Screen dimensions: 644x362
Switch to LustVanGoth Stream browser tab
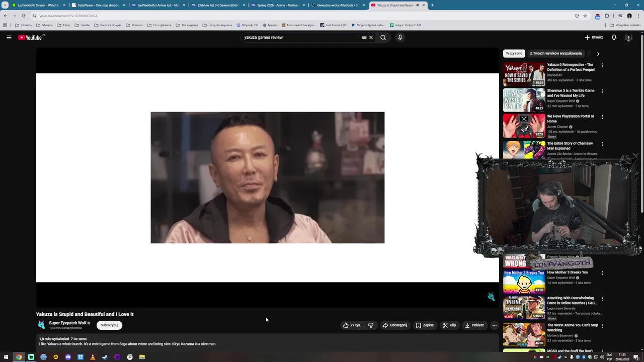click(x=39, y=5)
